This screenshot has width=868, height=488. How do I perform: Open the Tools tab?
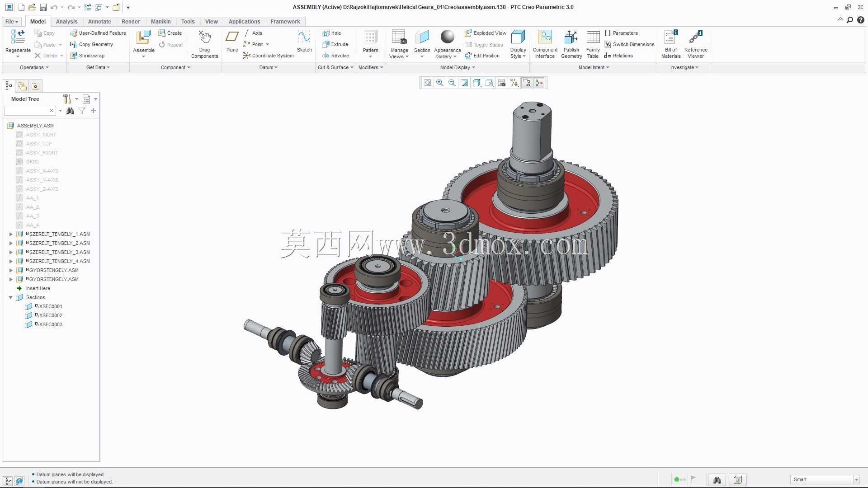(188, 22)
